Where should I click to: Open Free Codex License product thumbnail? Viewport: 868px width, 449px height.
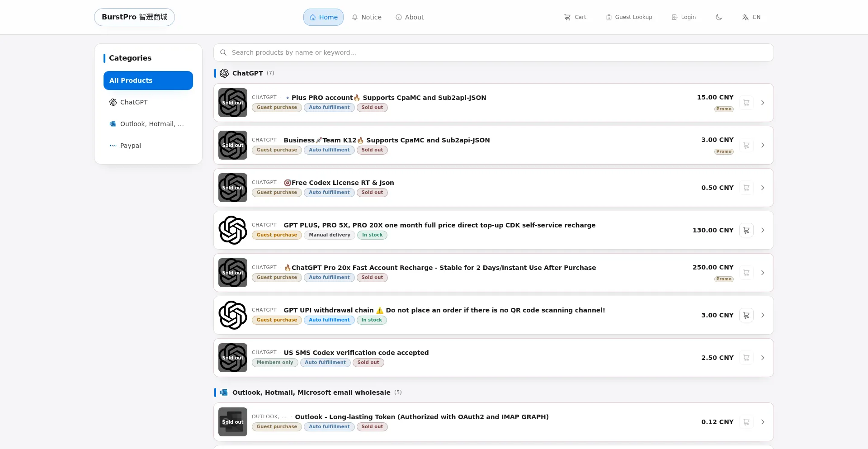pyautogui.click(x=233, y=188)
